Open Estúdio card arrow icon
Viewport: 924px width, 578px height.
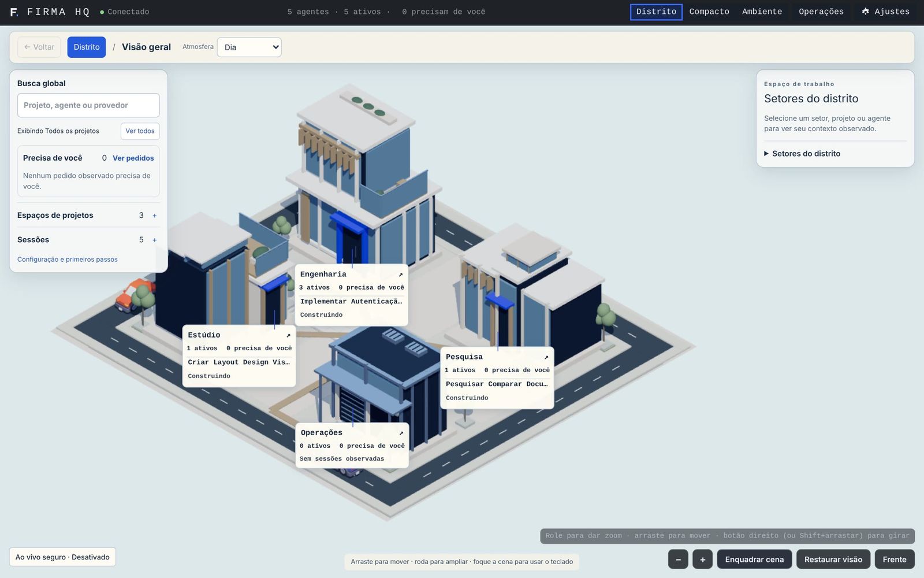(288, 335)
